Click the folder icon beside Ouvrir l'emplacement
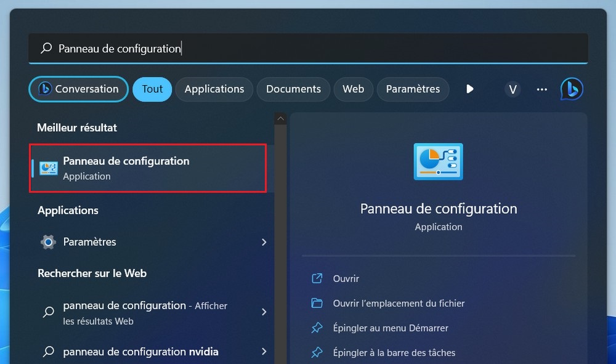Viewport: 616px width, 364px height. pos(317,303)
